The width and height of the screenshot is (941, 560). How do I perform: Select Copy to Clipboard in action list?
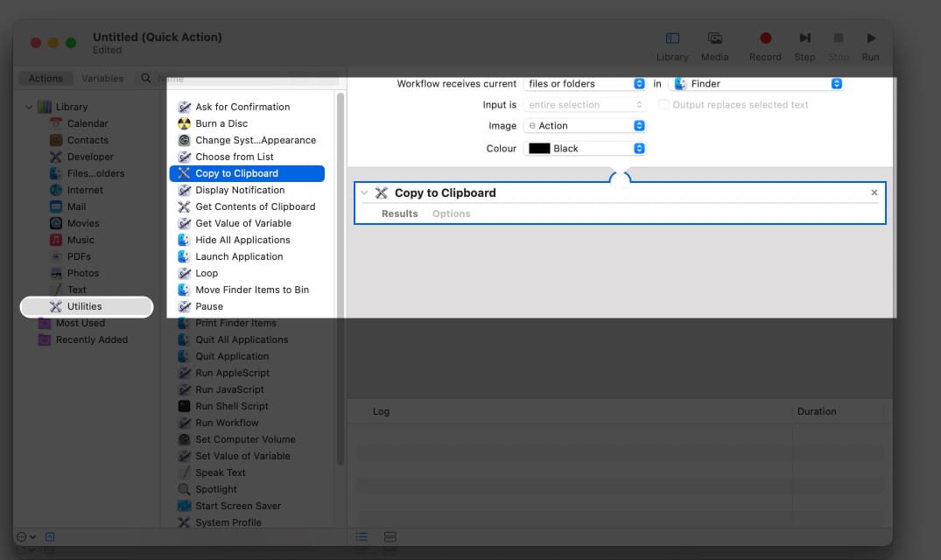coord(247,174)
